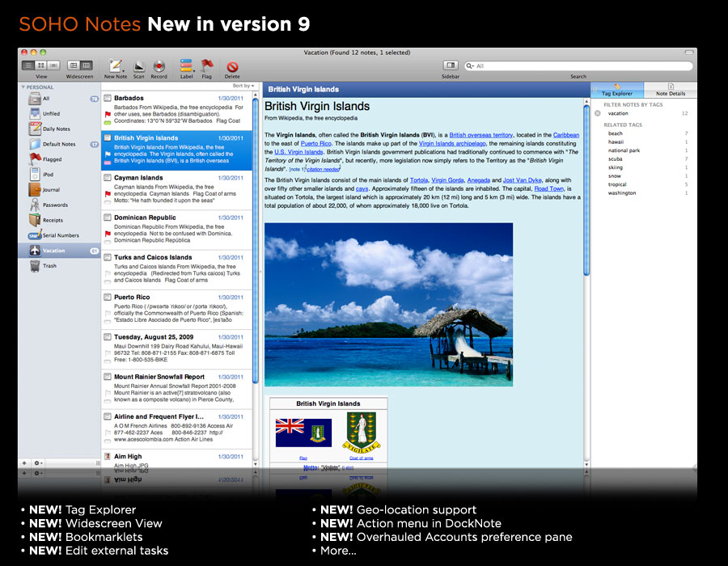Click into the Search field
Screen dimensions: 728x566
(578, 66)
